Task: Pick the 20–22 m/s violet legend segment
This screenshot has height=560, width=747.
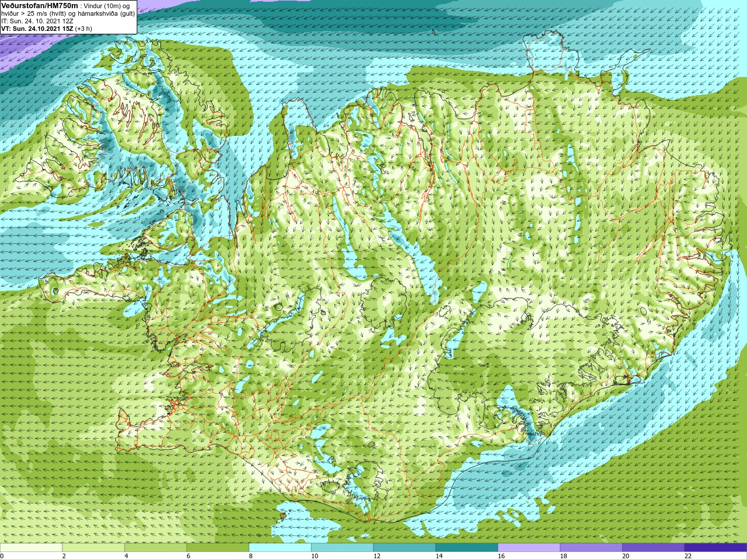Action: pyautogui.click(x=654, y=548)
